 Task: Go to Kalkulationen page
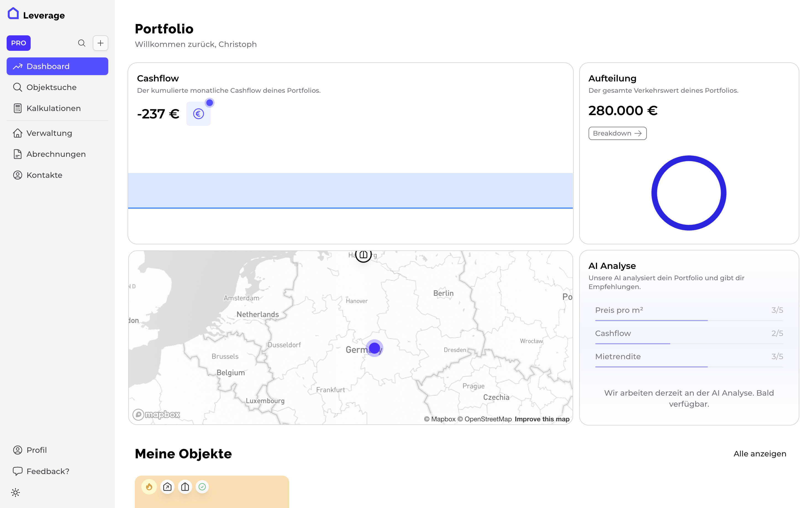53,108
